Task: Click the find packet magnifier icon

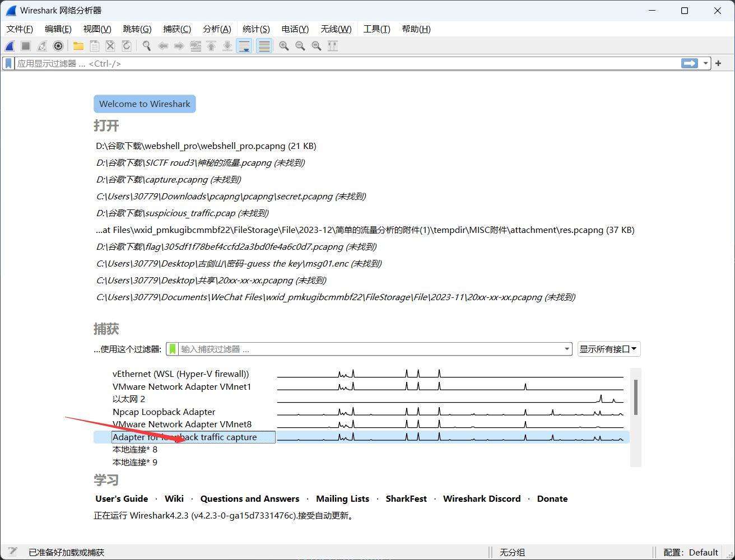Action: point(147,46)
